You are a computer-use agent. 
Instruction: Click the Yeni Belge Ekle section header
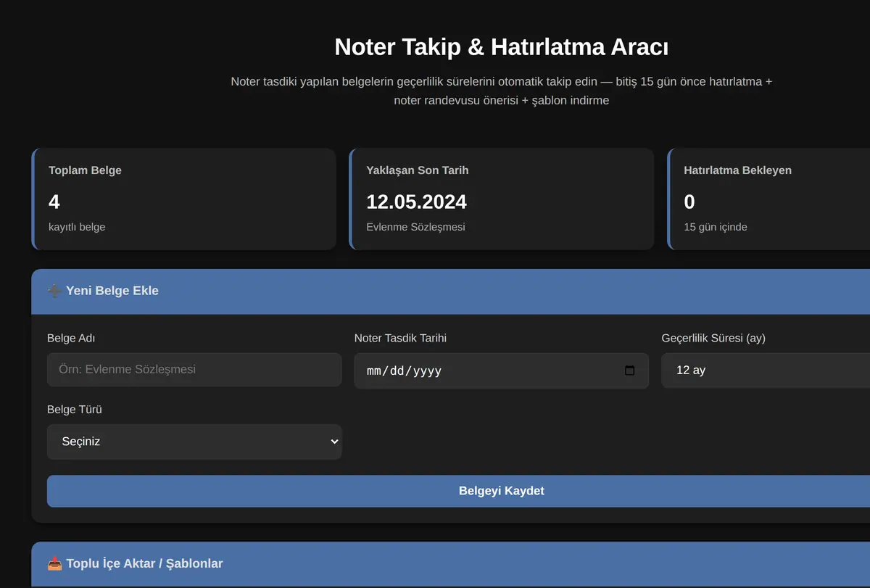coord(450,291)
